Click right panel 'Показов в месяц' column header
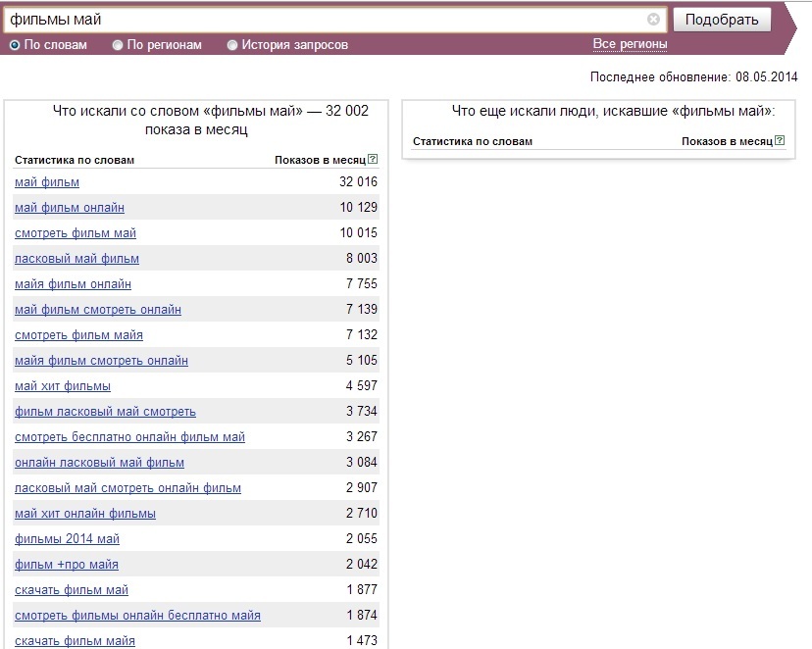 pos(727,141)
